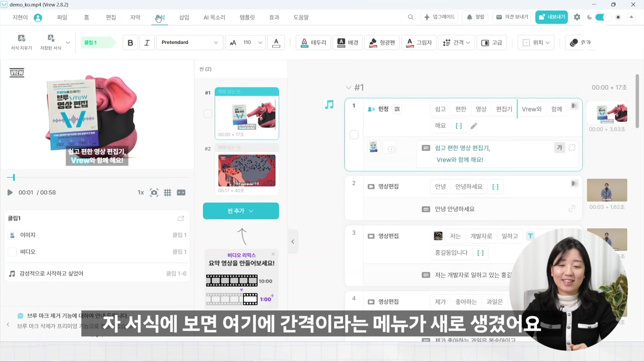Toggle the preview grid icon
Image resolution: width=644 pixels, height=362 pixels.
(168, 192)
